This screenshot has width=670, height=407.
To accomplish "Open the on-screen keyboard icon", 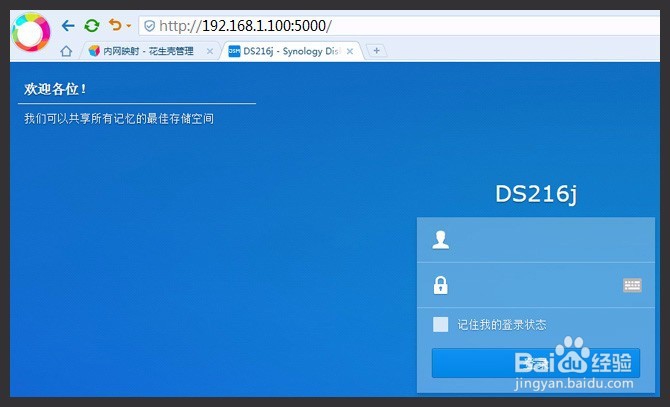I will point(632,285).
